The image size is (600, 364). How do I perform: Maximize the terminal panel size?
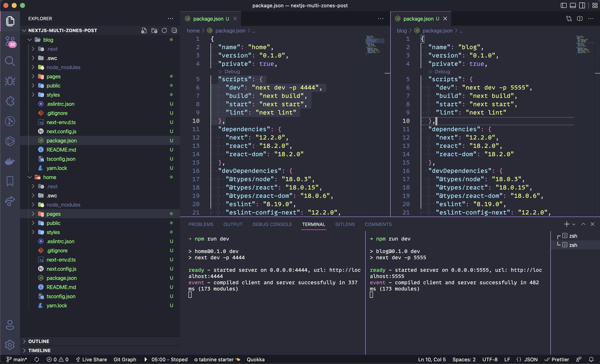tap(583, 224)
